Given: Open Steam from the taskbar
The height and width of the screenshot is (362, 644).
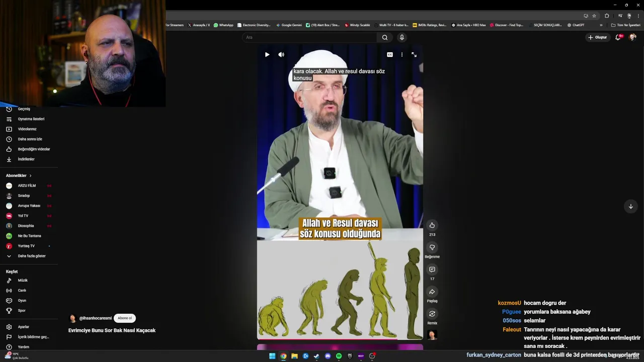Looking at the screenshot, I should coord(316,356).
